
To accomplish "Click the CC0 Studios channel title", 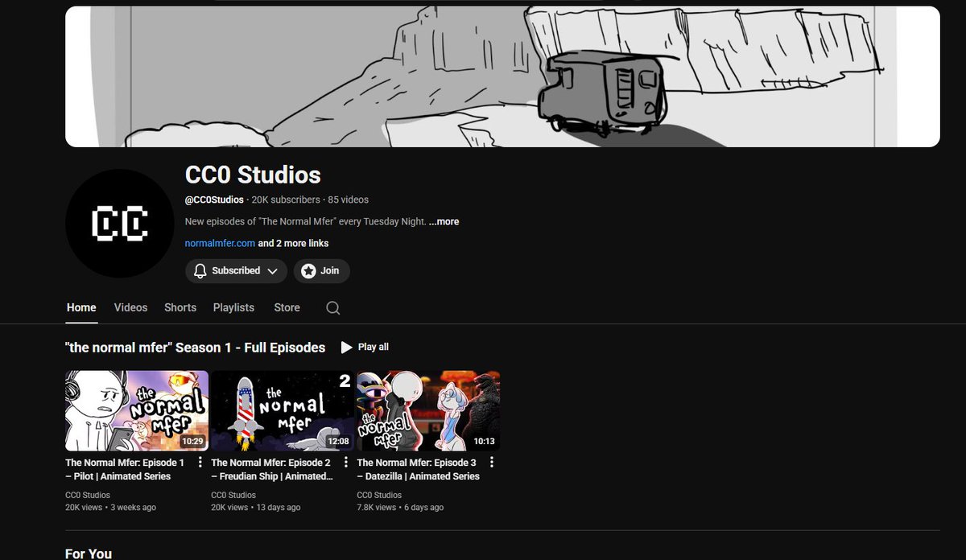I will coord(253,175).
